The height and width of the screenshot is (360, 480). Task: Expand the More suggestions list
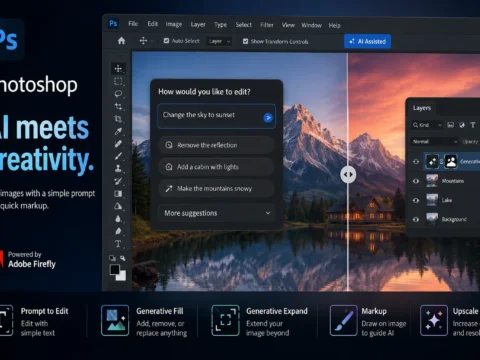click(217, 213)
